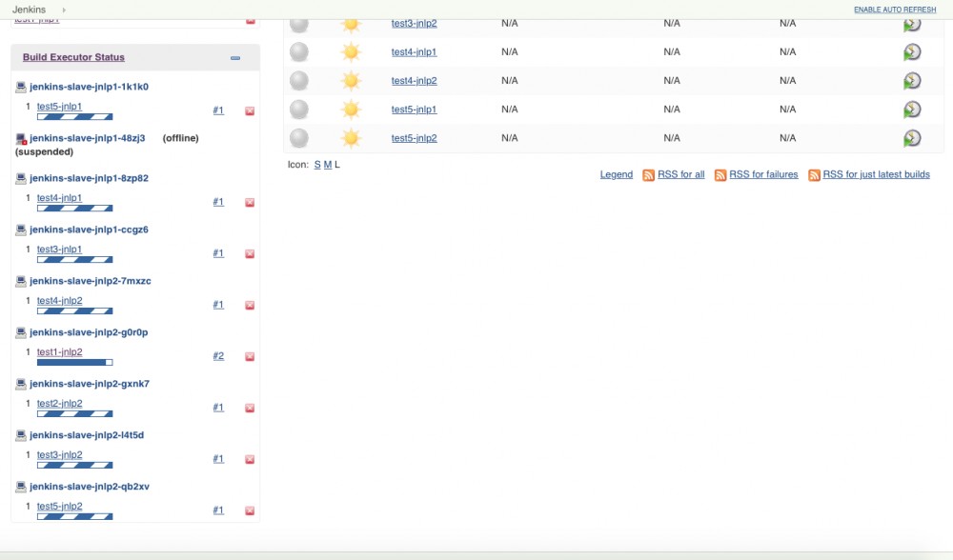This screenshot has height=560, width=953.
Task: Schedule a build for test4-jnlp2 job row
Action: [912, 81]
